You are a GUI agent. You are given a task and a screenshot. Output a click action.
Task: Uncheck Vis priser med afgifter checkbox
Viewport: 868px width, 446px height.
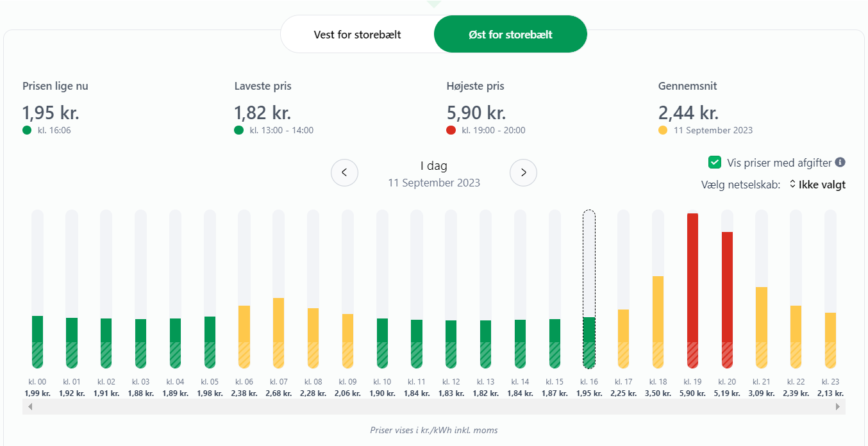pos(715,163)
